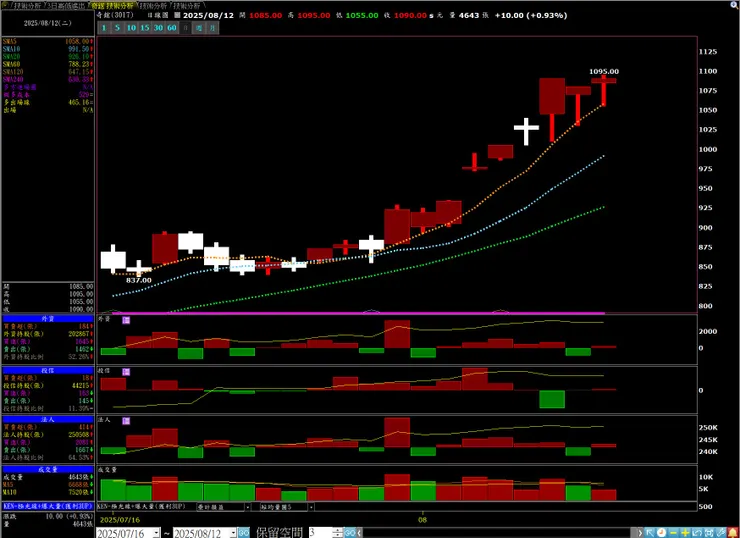Select the pencil drawing tool icon
The width and height of the screenshot is (740, 538).
click(x=721, y=533)
